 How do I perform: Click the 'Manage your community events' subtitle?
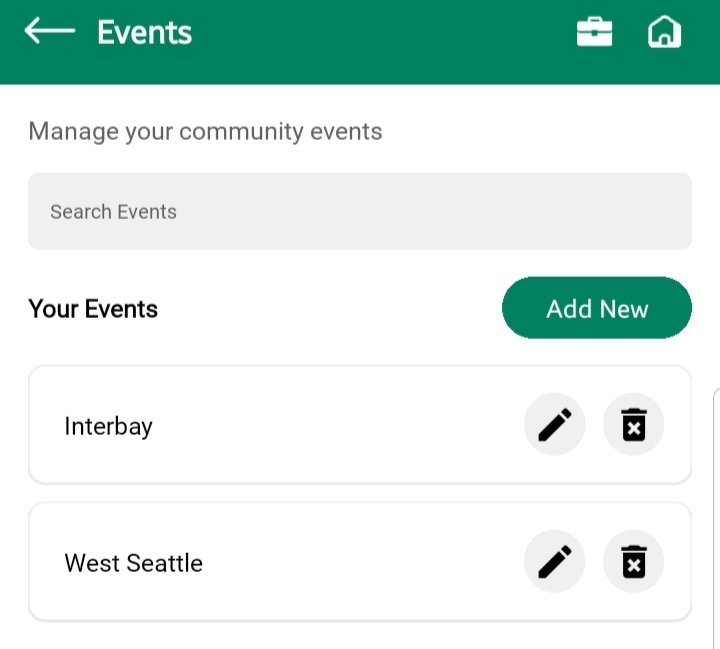pos(205,131)
